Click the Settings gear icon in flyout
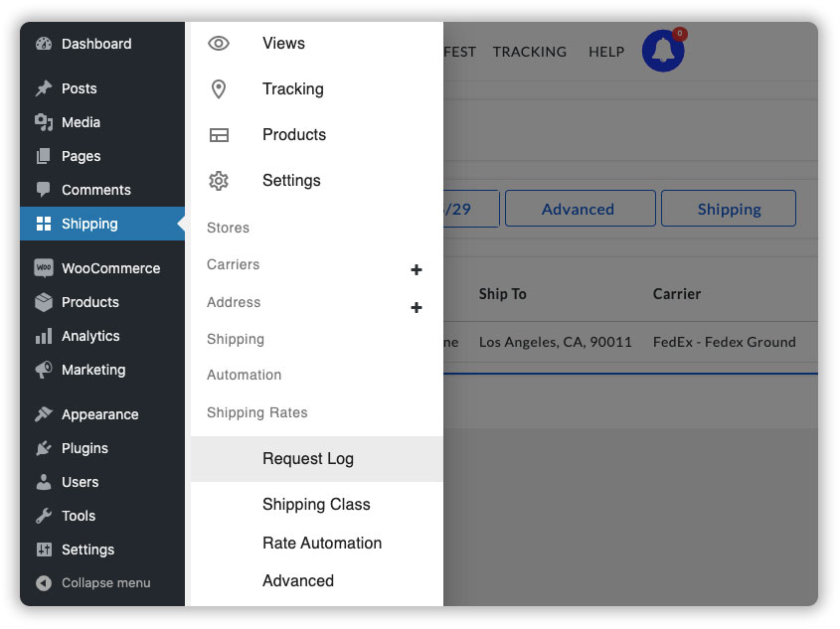Viewport: 840px width, 629px height. pyautogui.click(x=219, y=181)
